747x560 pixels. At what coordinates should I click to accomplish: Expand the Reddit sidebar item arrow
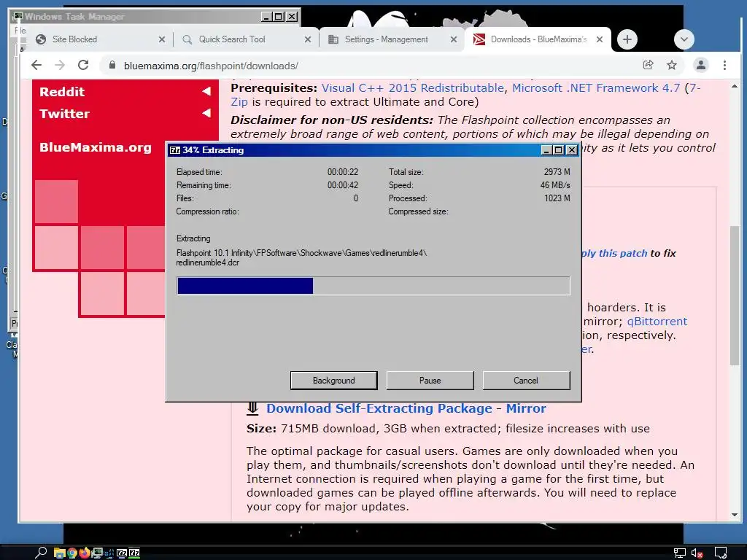click(x=206, y=91)
